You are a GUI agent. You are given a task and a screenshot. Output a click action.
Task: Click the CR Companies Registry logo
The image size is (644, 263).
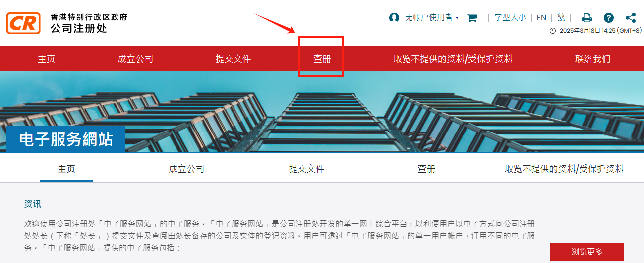[24, 23]
